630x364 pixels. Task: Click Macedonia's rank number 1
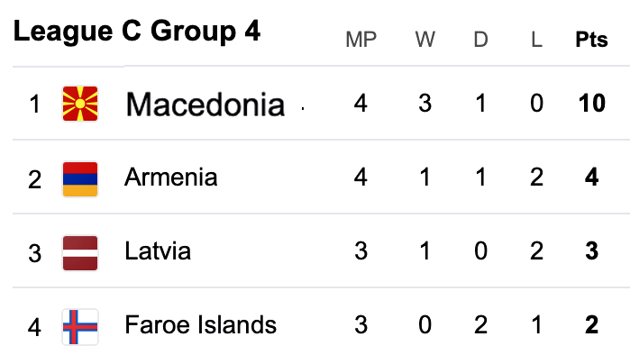(34, 105)
